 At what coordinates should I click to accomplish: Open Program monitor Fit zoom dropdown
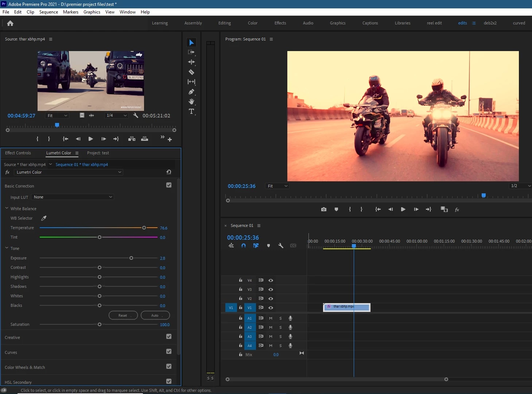pyautogui.click(x=277, y=186)
